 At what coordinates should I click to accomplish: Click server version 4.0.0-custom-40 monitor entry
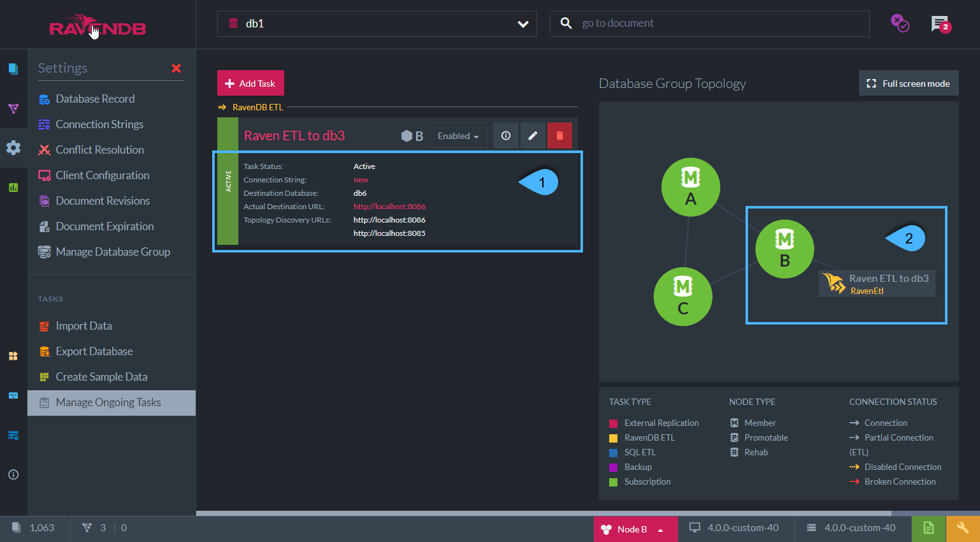[734, 528]
